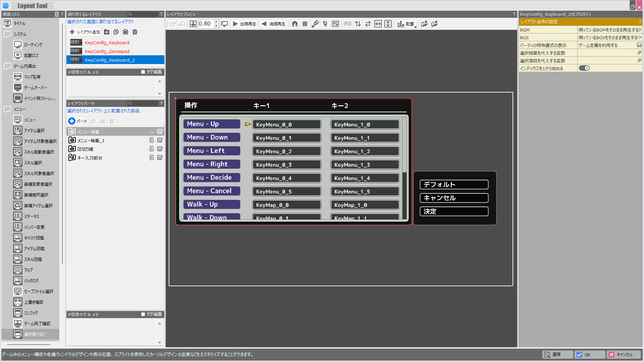Click the 配置 arrangement tool icon
This screenshot has width=644, height=362.
(x=406, y=24)
